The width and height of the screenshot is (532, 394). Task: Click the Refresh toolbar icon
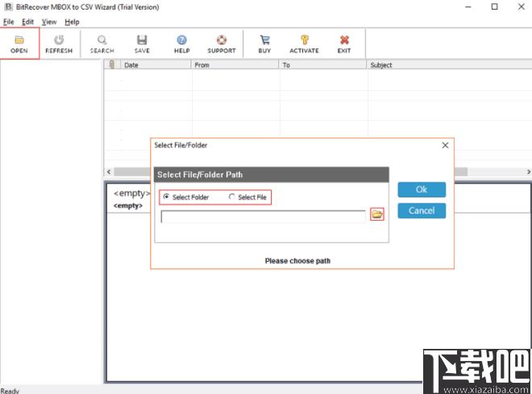pyautogui.click(x=59, y=40)
